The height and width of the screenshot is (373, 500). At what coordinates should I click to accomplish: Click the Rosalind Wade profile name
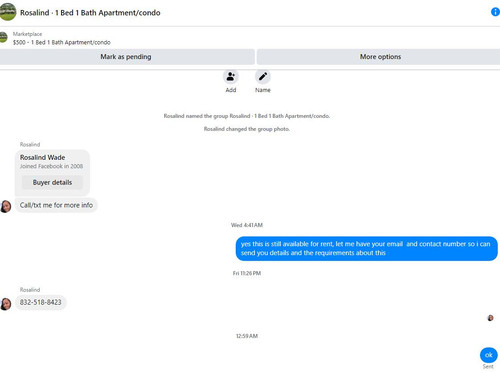[x=42, y=157]
